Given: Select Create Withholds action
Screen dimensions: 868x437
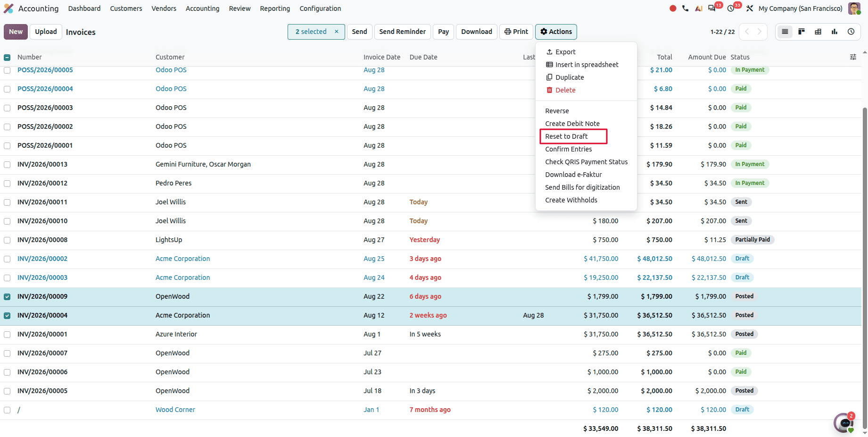Looking at the screenshot, I should coord(586,200).
